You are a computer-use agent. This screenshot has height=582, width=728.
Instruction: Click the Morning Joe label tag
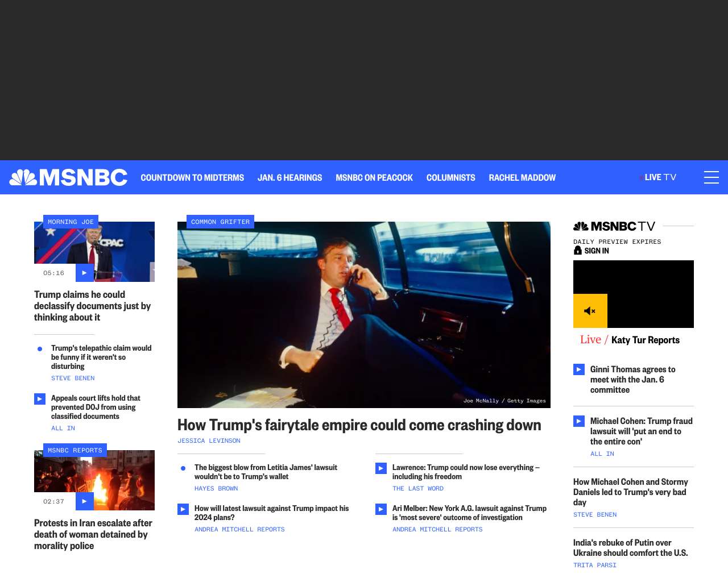click(71, 222)
